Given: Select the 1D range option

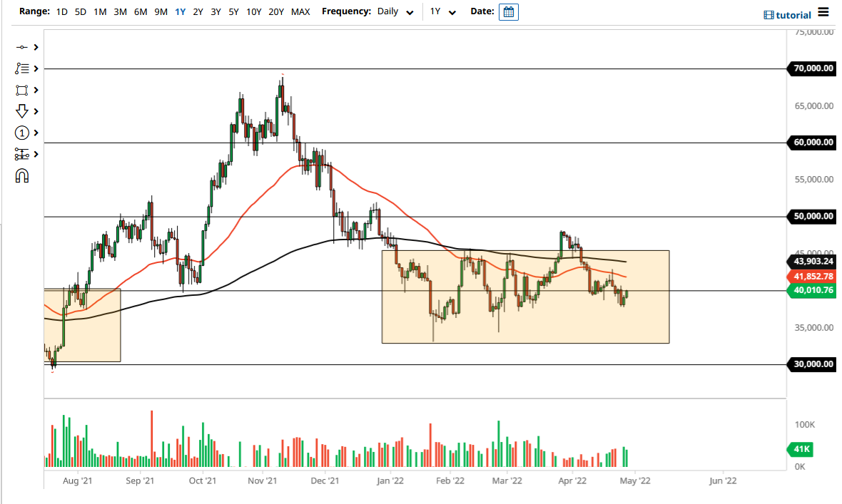Looking at the screenshot, I should 61,11.
